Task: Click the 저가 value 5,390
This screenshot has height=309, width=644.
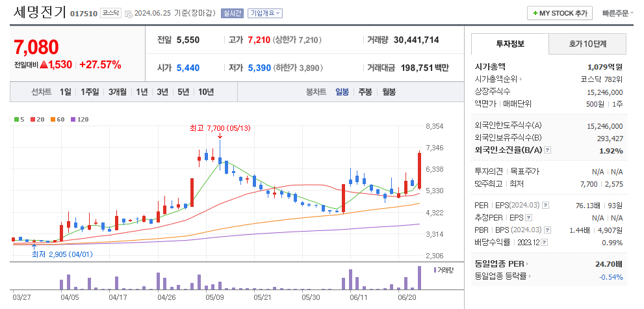Action: coord(259,68)
